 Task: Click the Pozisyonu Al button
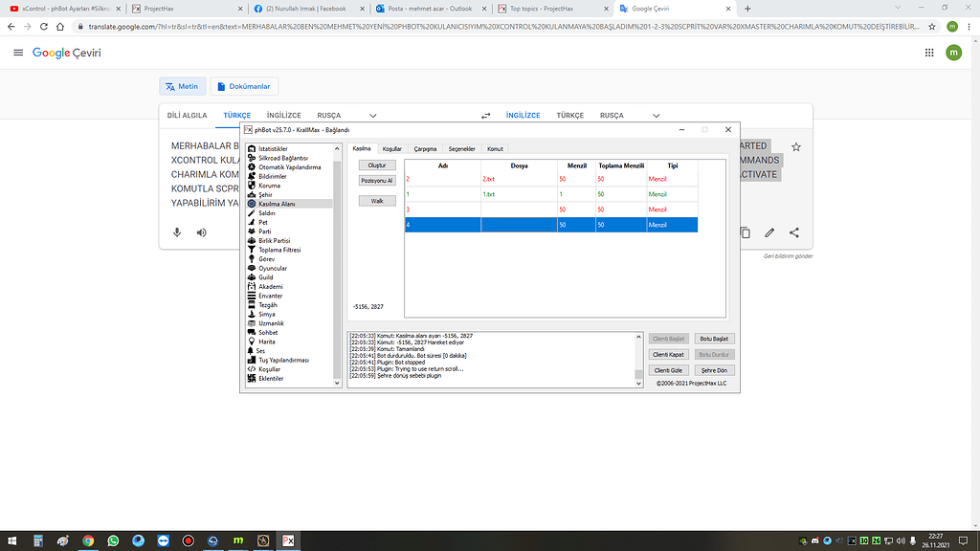377,180
